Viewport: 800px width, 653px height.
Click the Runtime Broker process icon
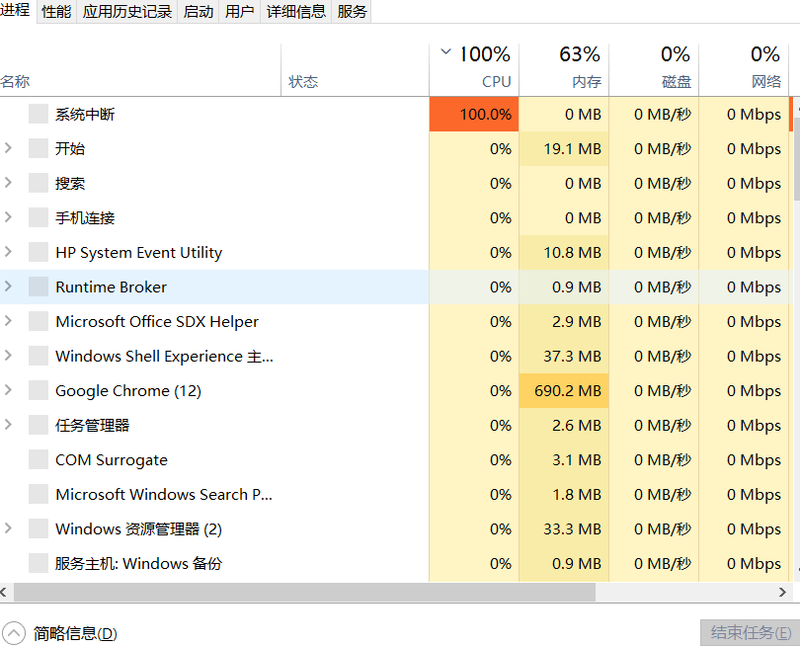pos(38,287)
